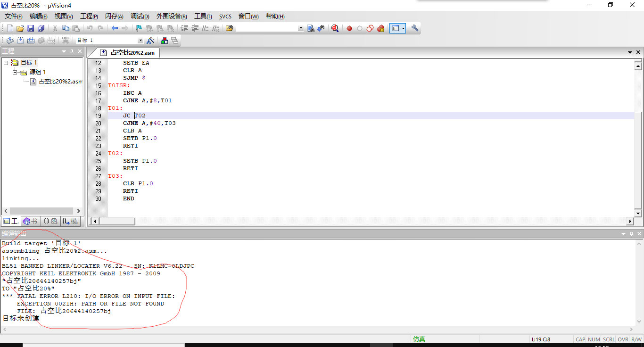
Task: Kill all breakpoints with the red X icon
Action: coord(380,28)
